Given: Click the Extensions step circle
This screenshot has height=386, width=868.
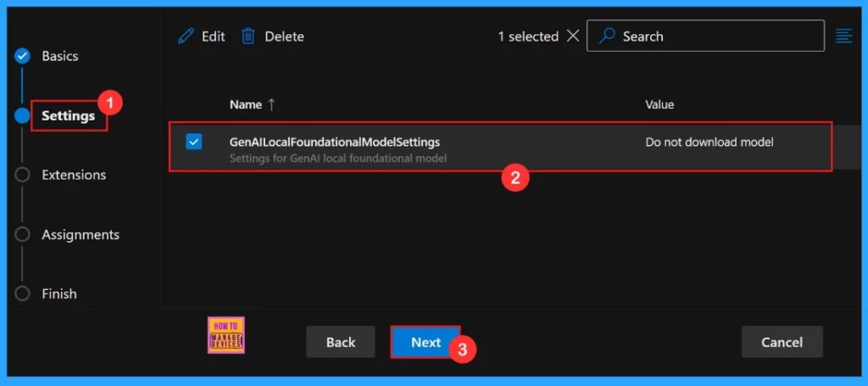Looking at the screenshot, I should point(22,175).
